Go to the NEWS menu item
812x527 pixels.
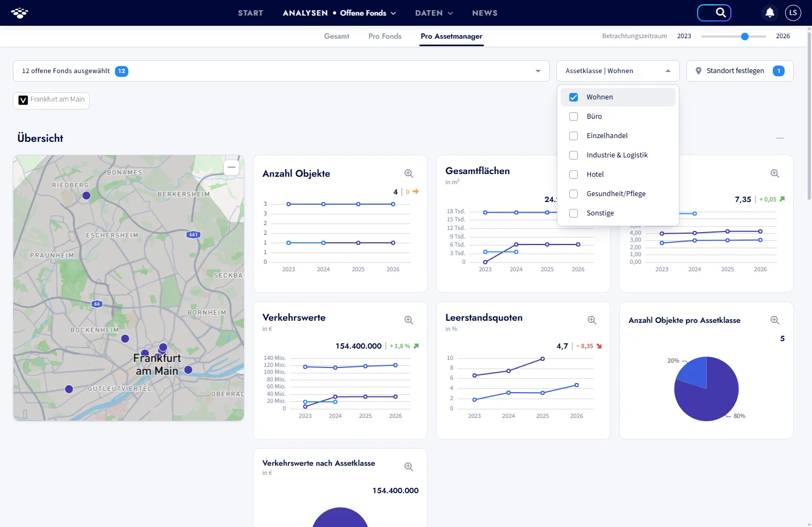[484, 13]
